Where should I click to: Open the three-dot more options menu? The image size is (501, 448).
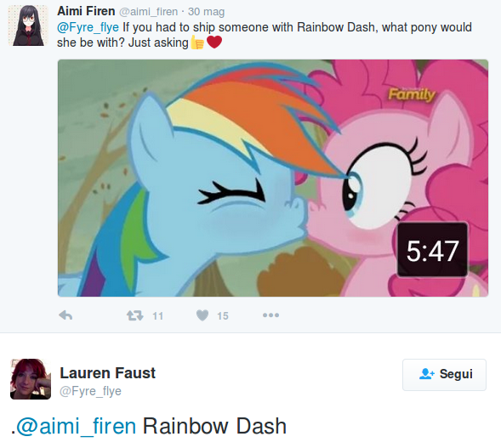coord(270,315)
